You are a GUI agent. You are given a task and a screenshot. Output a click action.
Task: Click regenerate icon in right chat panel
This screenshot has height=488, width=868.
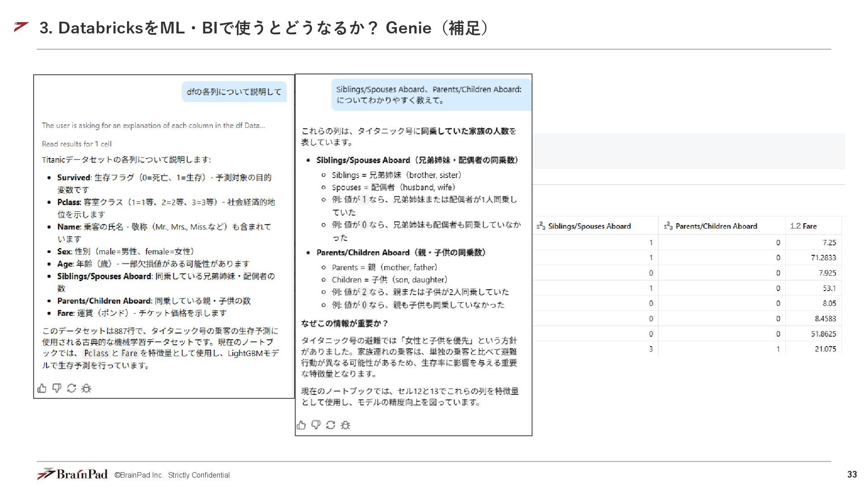tap(330, 425)
